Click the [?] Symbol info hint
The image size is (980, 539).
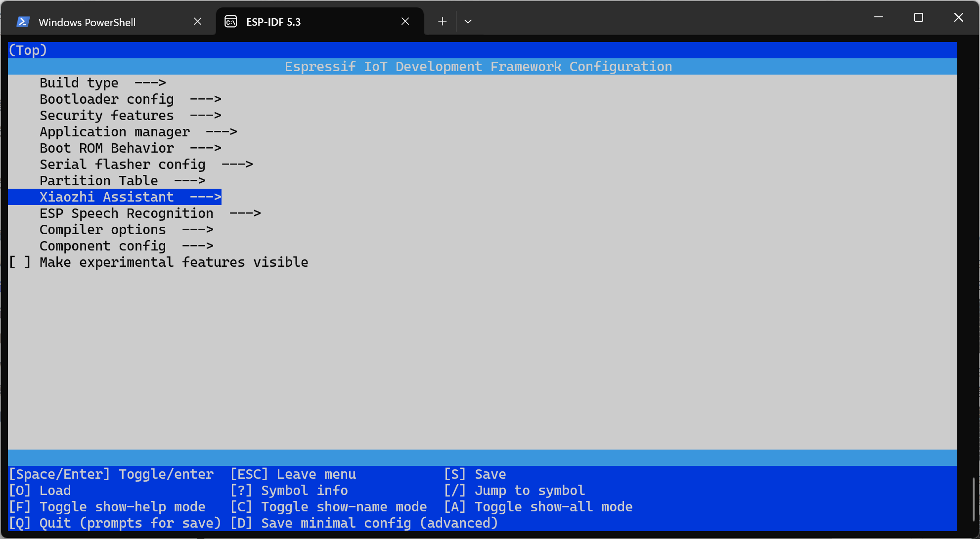(289, 490)
